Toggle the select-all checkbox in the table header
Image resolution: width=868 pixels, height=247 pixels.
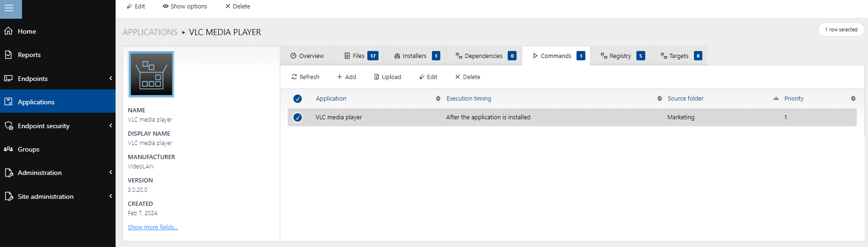tap(298, 99)
